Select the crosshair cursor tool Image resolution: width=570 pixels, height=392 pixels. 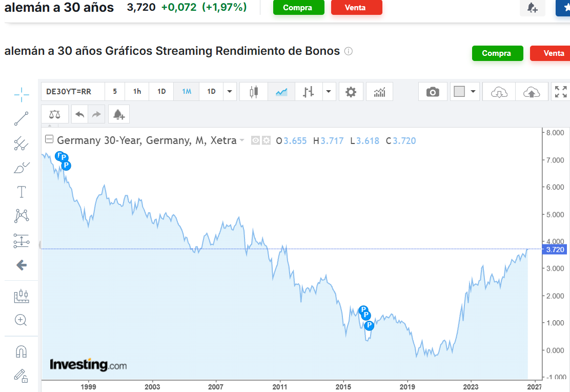click(x=22, y=95)
